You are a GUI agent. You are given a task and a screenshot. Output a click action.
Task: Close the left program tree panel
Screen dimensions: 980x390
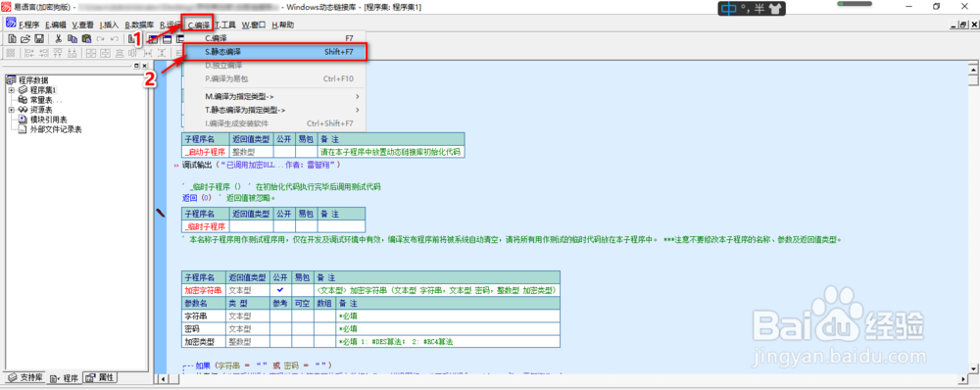pos(144,66)
